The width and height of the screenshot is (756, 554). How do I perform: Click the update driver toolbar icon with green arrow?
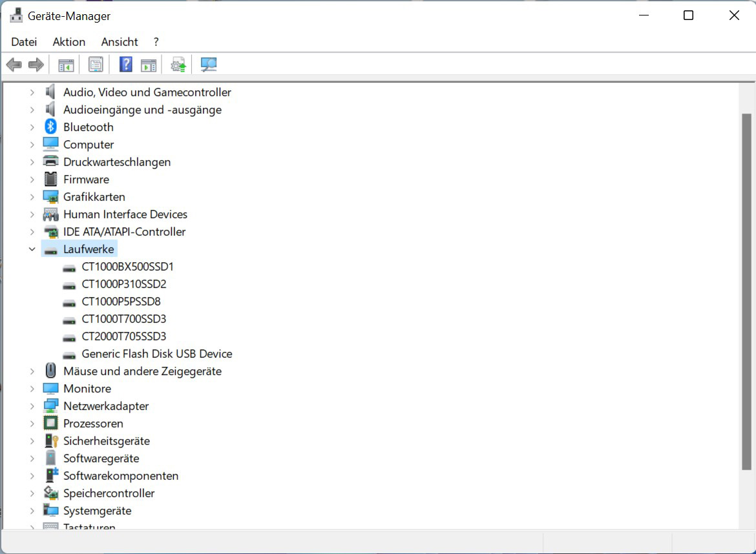[178, 65]
